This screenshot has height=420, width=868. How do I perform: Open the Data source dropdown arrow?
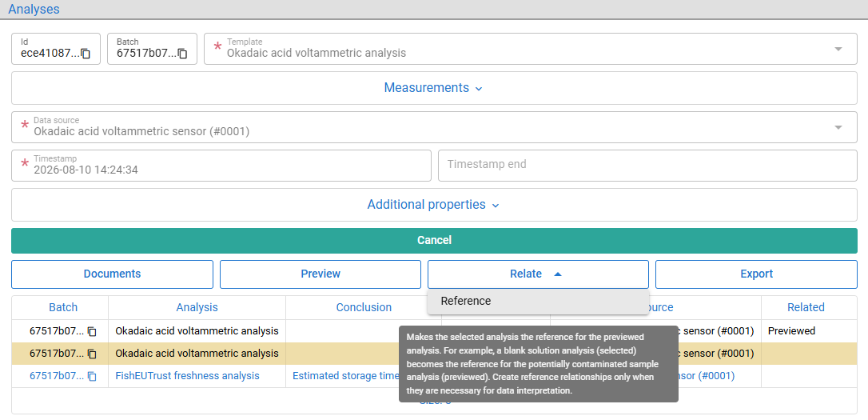pos(838,127)
